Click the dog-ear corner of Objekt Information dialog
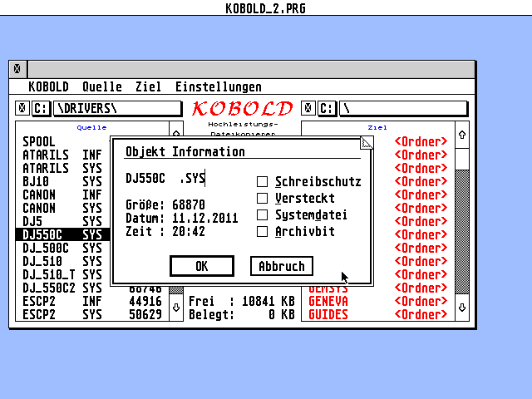Screen dimensions: 532x399 (x=367, y=143)
